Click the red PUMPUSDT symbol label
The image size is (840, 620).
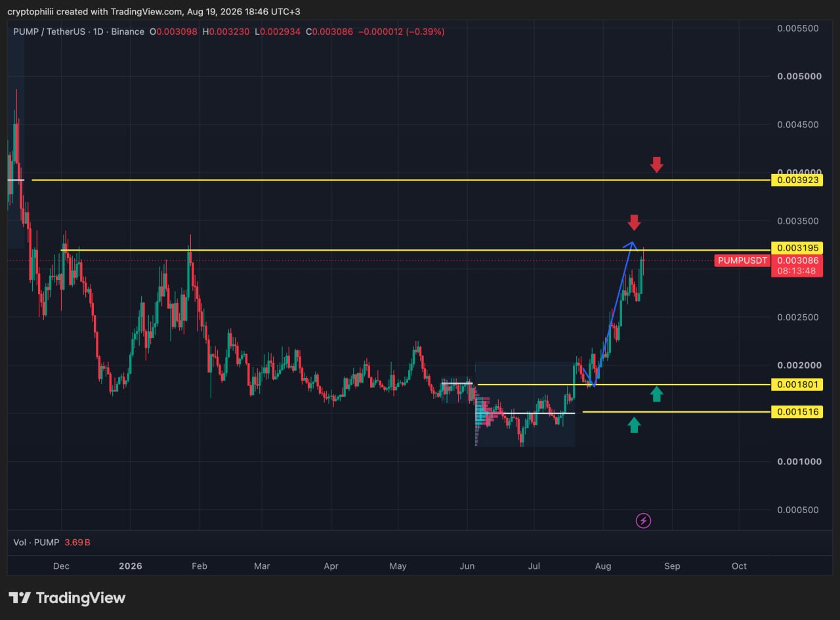pyautogui.click(x=742, y=260)
